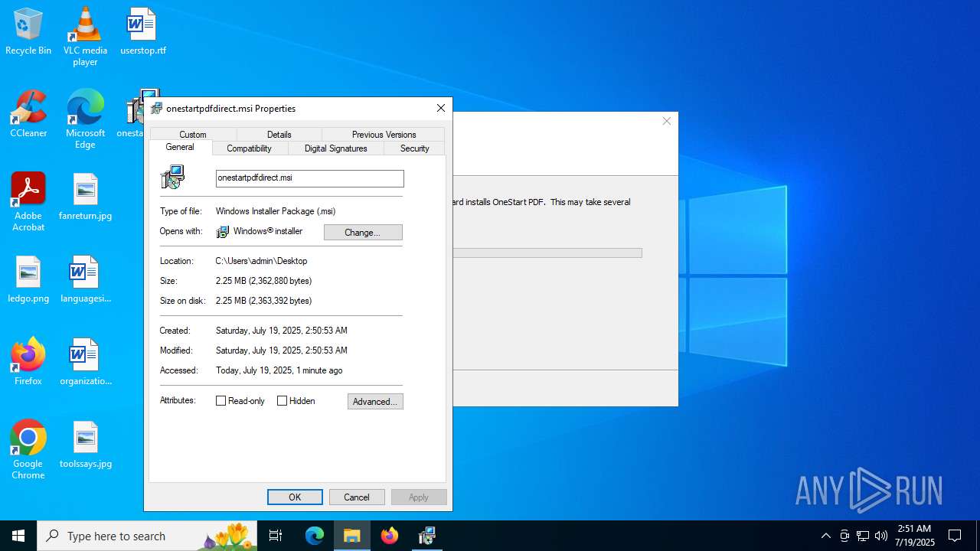The height and width of the screenshot is (551, 980).
Task: Open the Security tab
Action: [x=414, y=148]
